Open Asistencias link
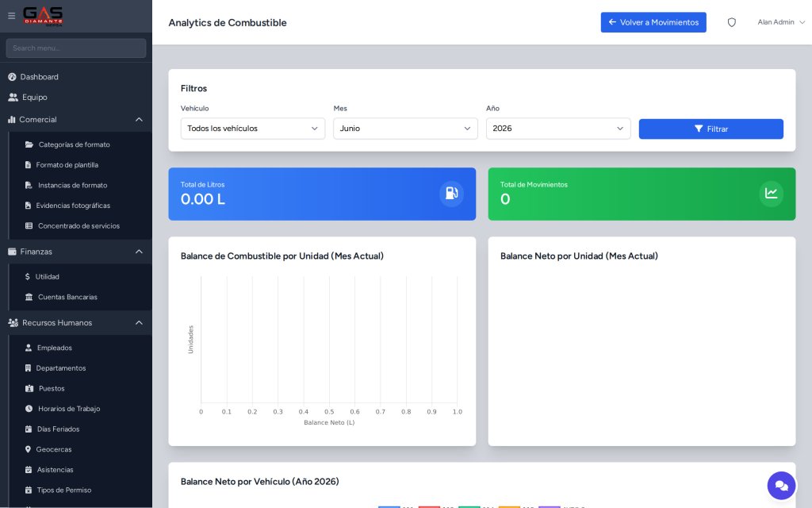Viewport: 812px width, 508px height. click(55, 470)
